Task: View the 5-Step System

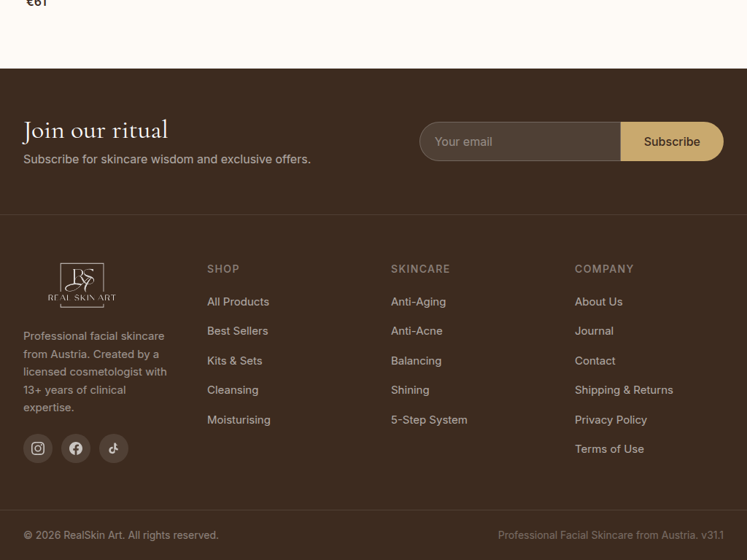Action: pyautogui.click(x=429, y=419)
